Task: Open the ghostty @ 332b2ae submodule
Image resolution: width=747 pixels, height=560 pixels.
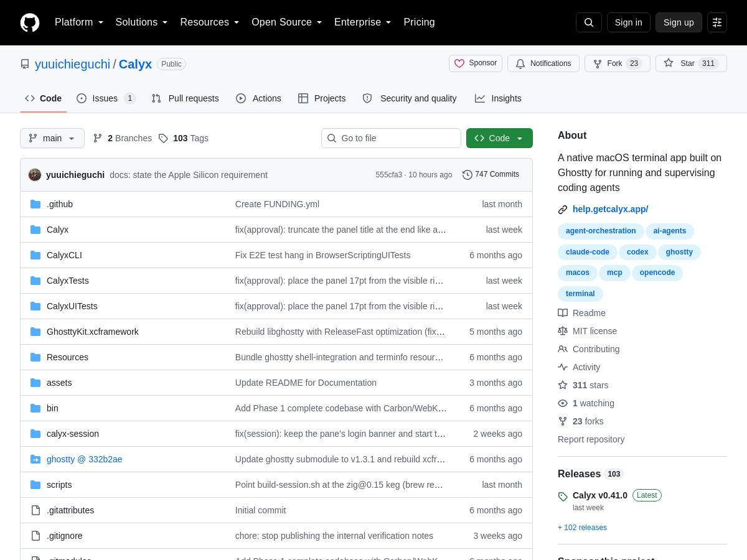Action: [x=85, y=459]
